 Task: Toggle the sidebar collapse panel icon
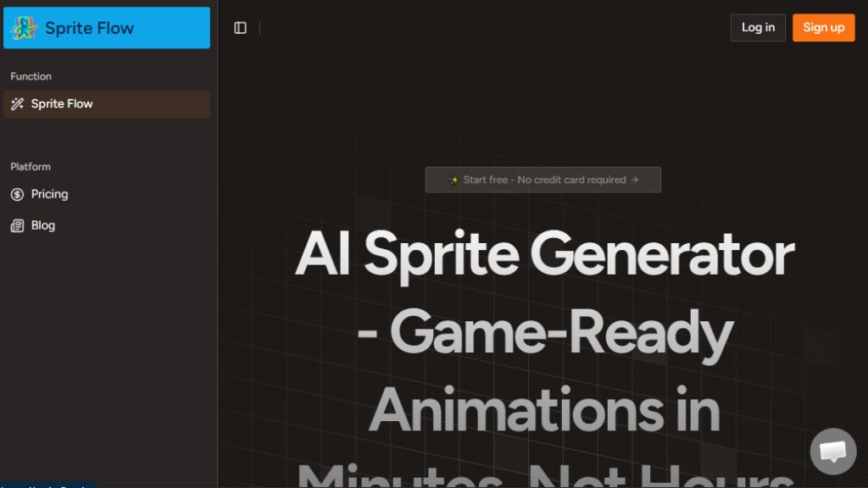coord(240,28)
